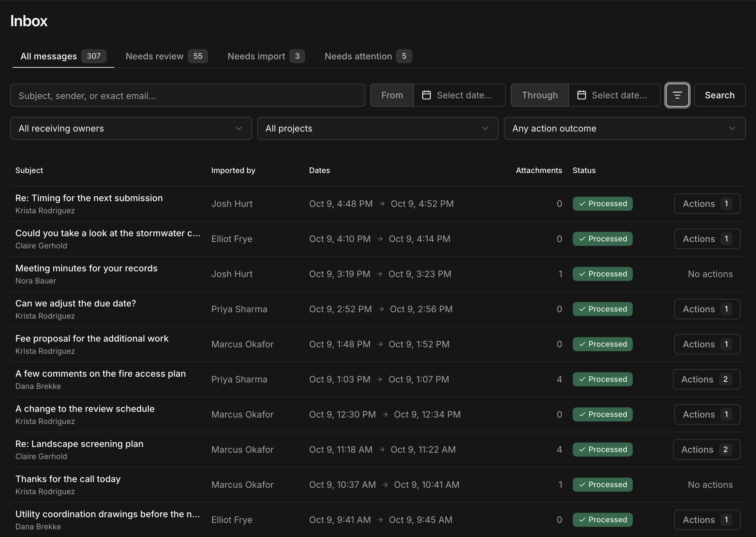Open Actions for Fee proposal for the additional work
Screen dimensions: 756x537
point(707,344)
